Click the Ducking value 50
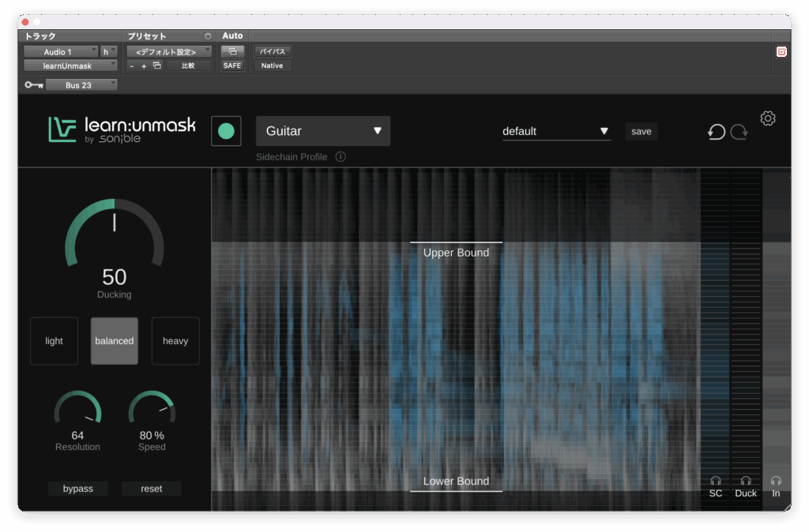This screenshot has height=532, width=809. point(114,277)
